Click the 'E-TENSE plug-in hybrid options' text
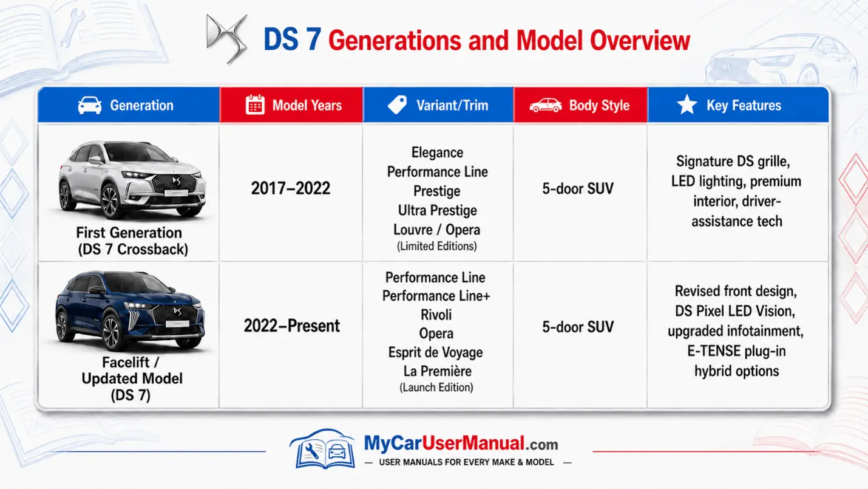This screenshot has width=868, height=489. point(737,361)
